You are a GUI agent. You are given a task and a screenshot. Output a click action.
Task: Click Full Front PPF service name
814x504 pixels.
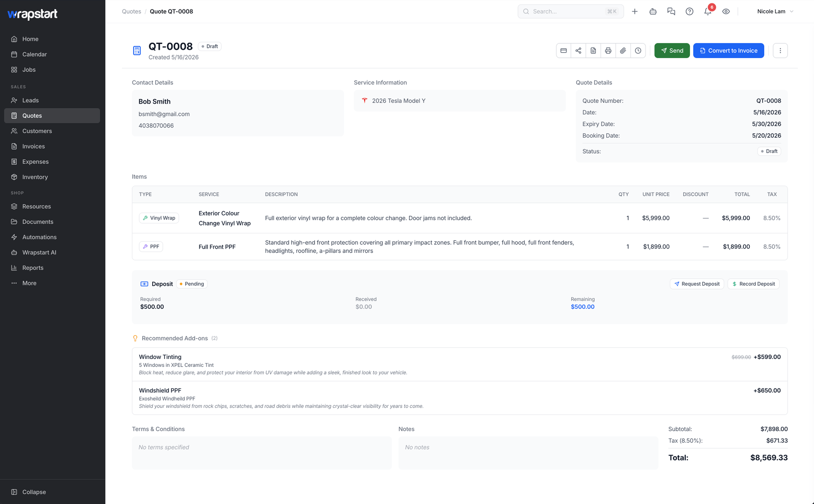coord(217,247)
